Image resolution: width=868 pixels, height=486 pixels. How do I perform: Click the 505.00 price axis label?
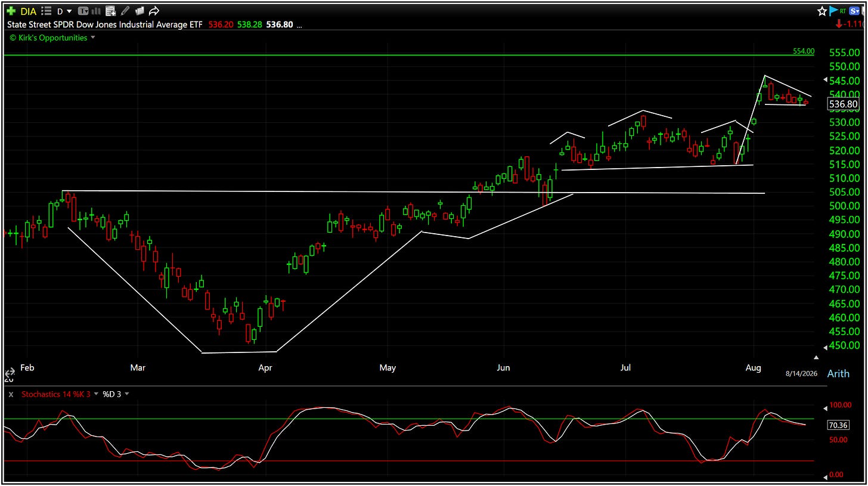tap(844, 192)
